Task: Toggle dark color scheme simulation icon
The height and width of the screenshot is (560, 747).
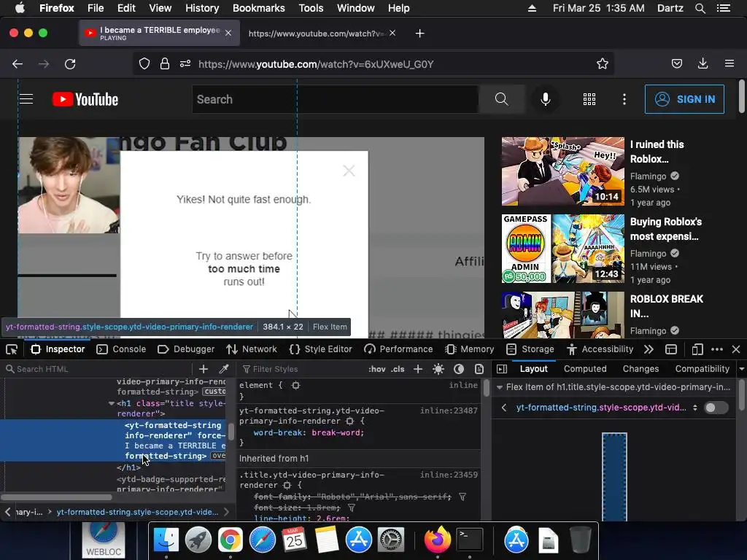Action: coord(459,369)
